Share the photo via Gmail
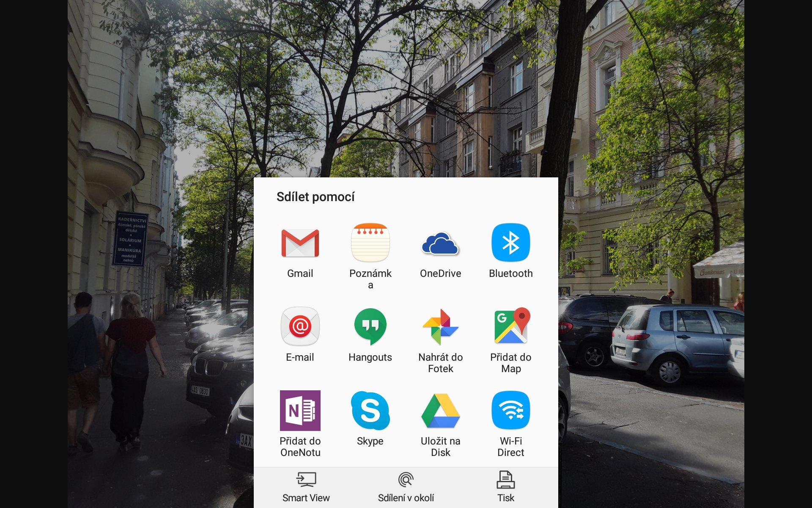The image size is (812, 508). [300, 243]
